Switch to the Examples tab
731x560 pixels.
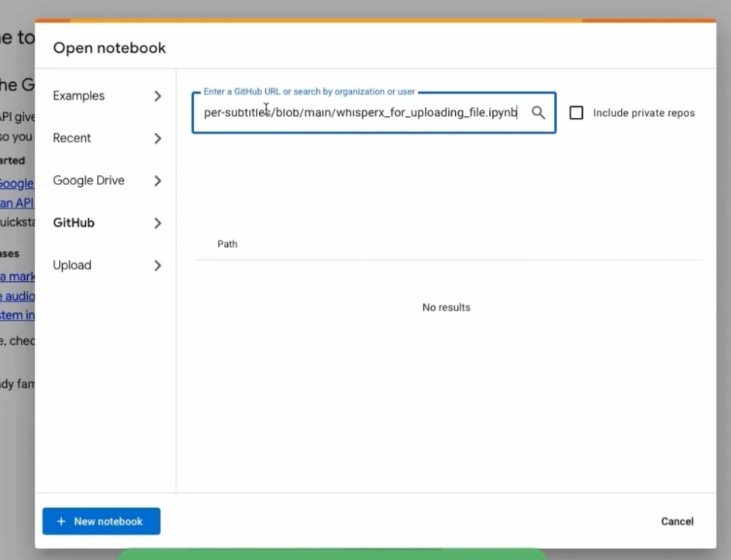pos(78,96)
